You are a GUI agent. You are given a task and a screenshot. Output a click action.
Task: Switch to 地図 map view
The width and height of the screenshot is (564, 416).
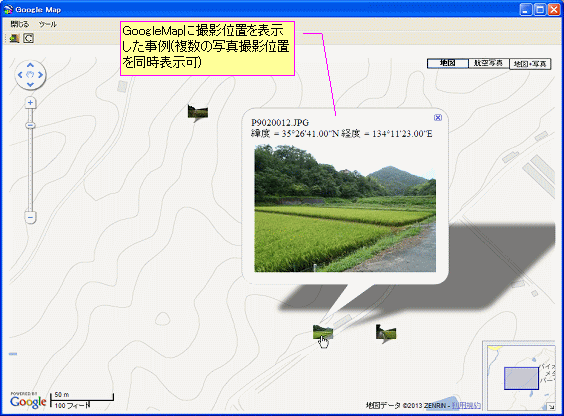(x=448, y=63)
